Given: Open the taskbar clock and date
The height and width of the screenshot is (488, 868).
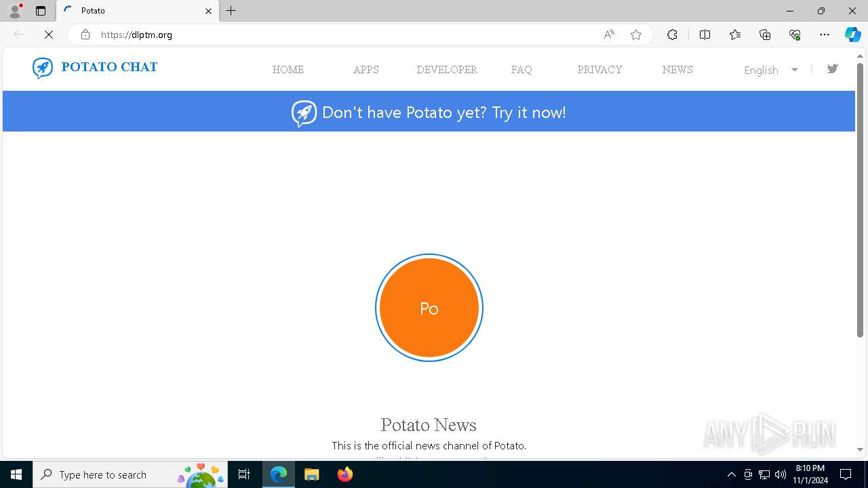Looking at the screenshot, I should pyautogui.click(x=810, y=474).
